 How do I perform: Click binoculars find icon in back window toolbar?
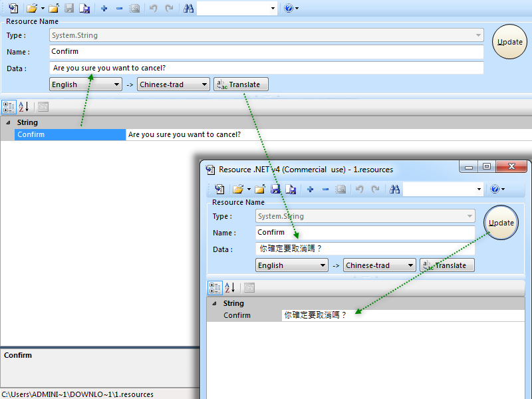coord(188,8)
